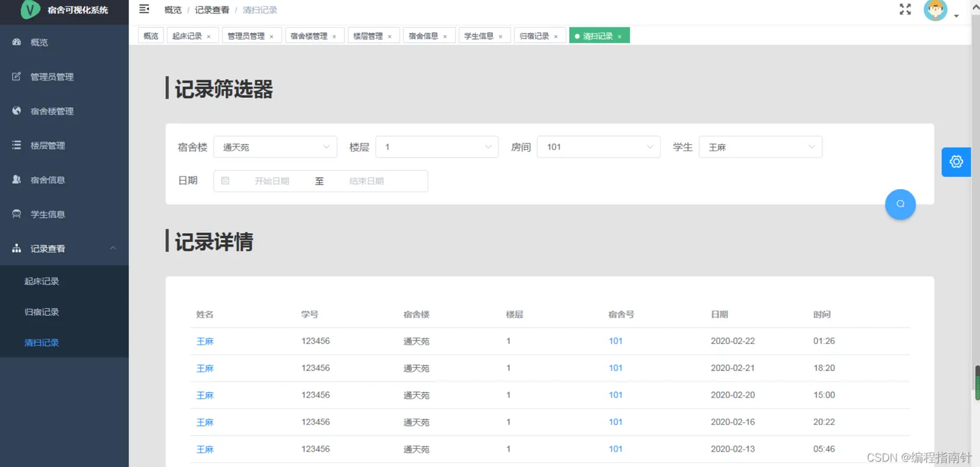
Task: Click the 日期 column header
Action: click(719, 315)
